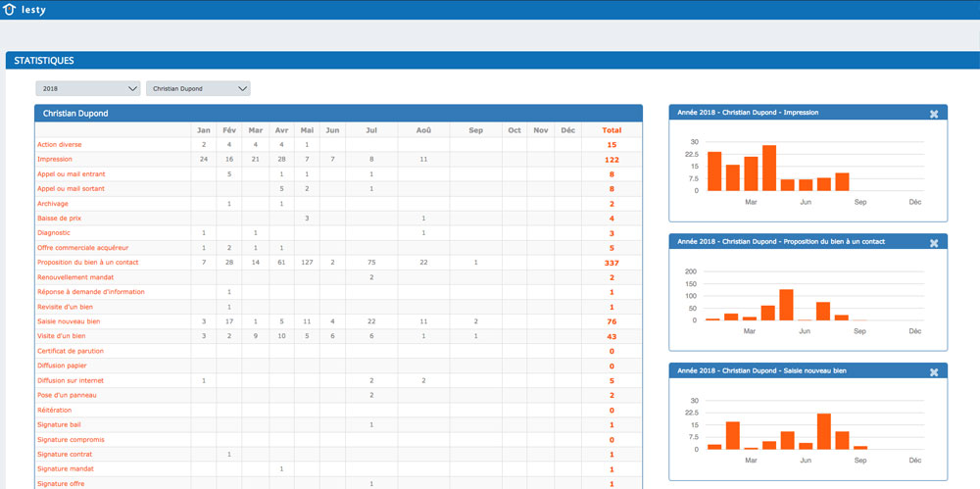Screen dimensions: 980x489
Task: Click the Total column header
Action: coord(612,129)
